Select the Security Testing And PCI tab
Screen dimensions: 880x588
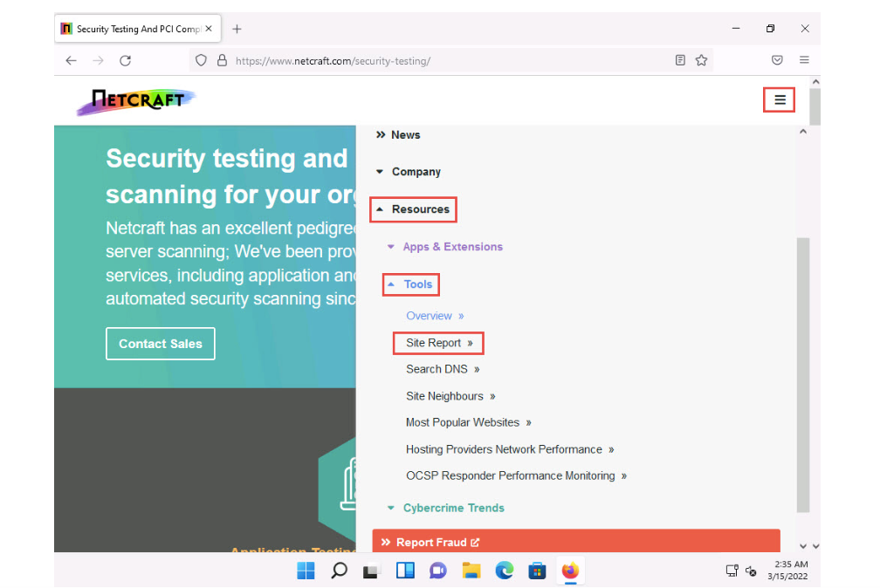pyautogui.click(x=138, y=29)
